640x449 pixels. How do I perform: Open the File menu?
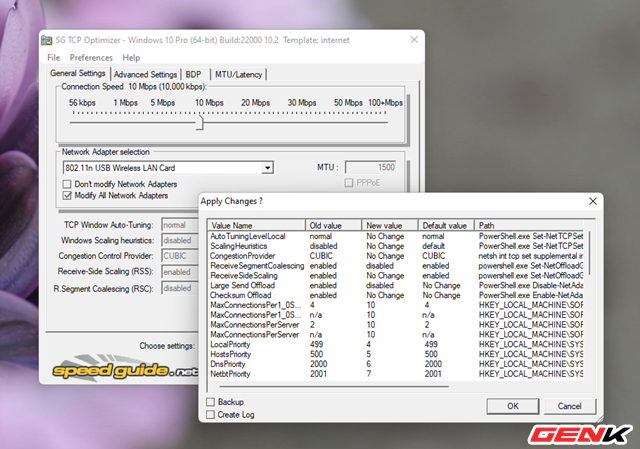[53, 58]
